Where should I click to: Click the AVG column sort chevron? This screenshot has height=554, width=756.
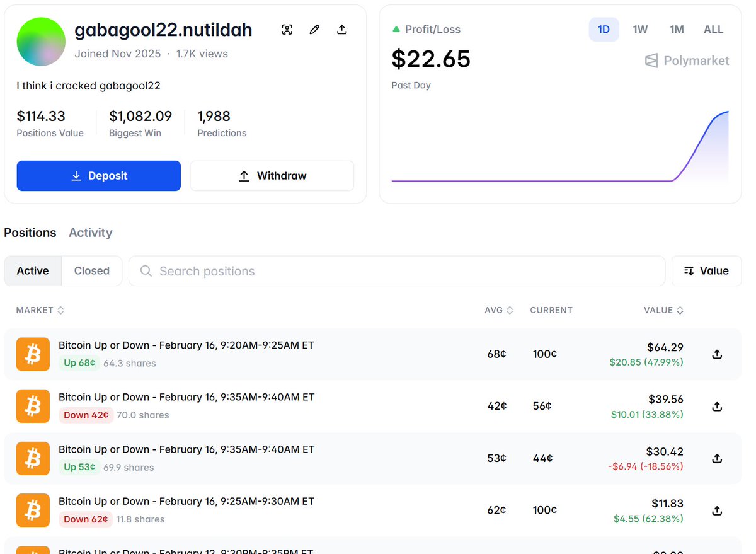511,310
